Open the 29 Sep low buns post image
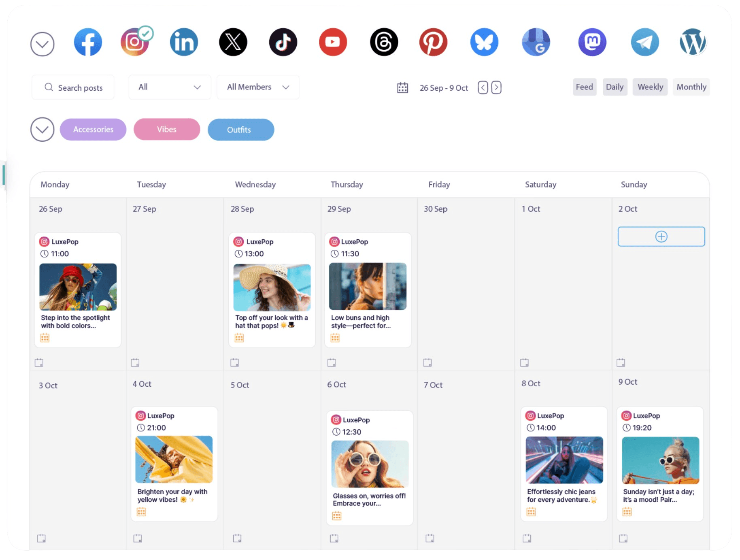This screenshot has width=740, height=560. 368,286
